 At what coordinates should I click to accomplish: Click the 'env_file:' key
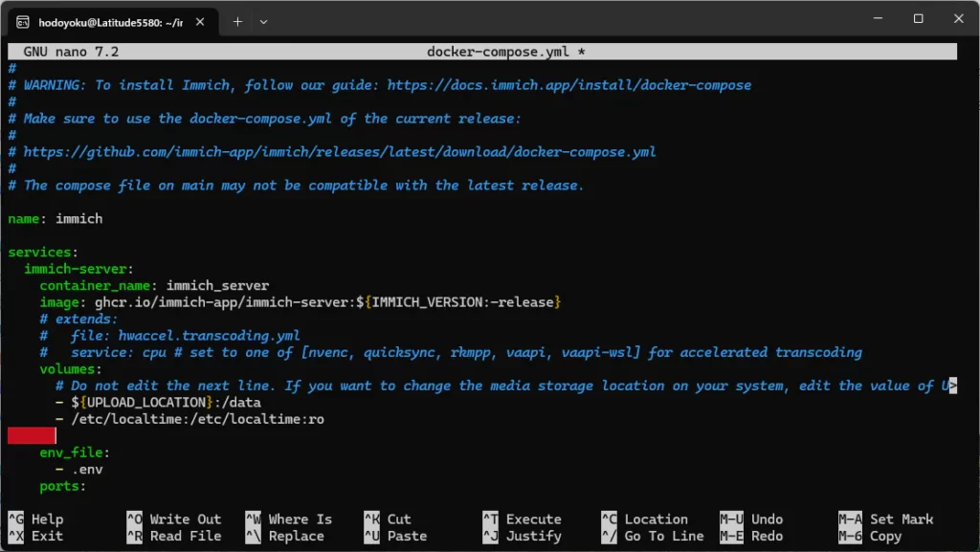[75, 453]
